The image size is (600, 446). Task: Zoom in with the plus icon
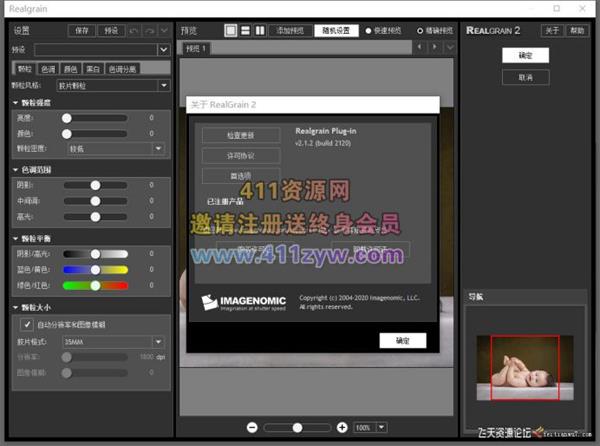[342, 427]
